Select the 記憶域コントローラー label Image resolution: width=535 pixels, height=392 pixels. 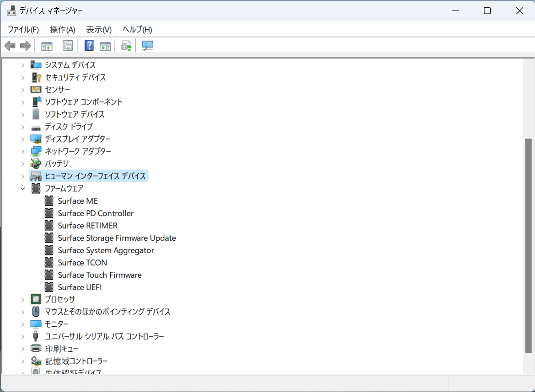point(76,361)
